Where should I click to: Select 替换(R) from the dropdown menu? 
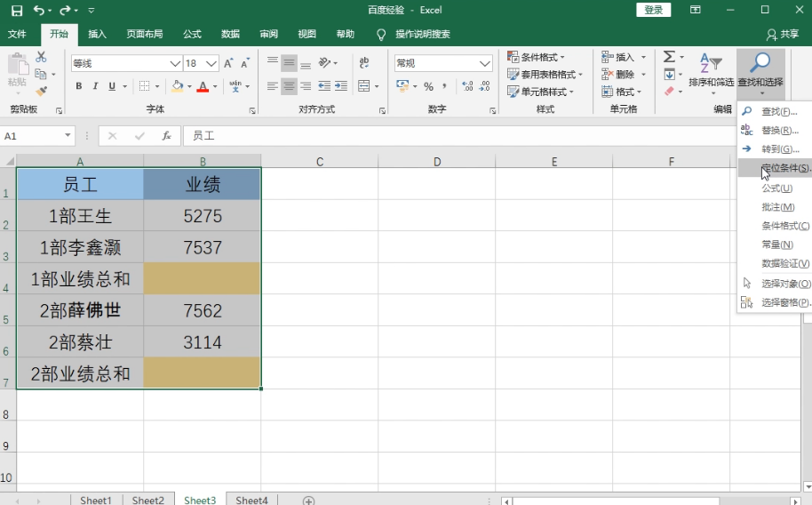776,130
